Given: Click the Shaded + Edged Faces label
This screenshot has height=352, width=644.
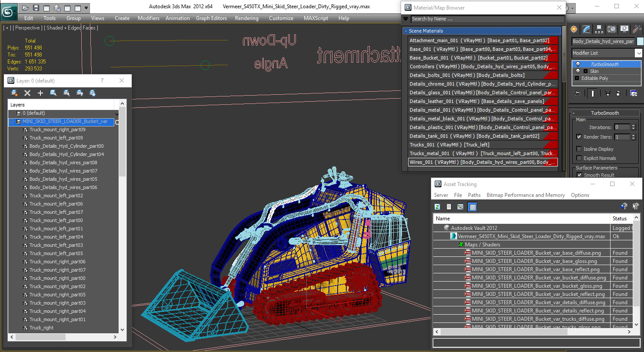Looking at the screenshot, I should pos(71,28).
